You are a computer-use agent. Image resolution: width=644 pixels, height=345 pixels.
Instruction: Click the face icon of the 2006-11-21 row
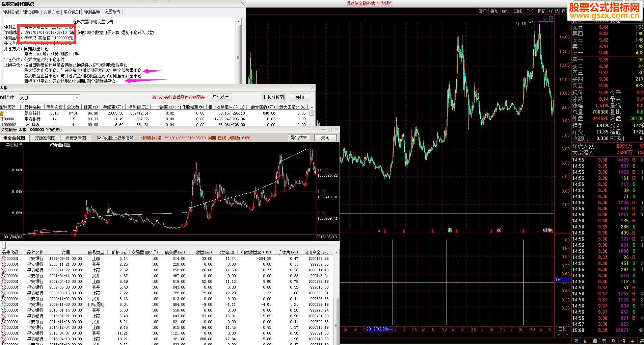click(x=3, y=264)
